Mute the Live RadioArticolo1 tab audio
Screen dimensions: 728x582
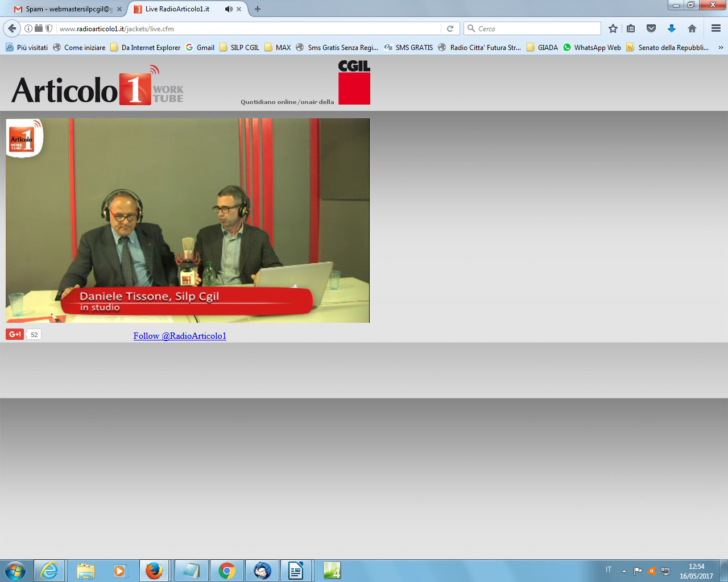[228, 9]
